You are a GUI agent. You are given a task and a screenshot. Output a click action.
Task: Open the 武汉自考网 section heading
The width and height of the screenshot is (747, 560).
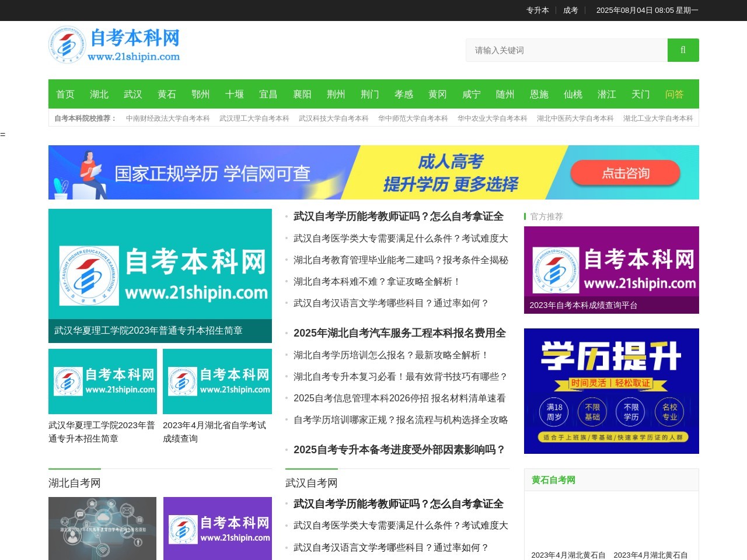pyautogui.click(x=312, y=483)
